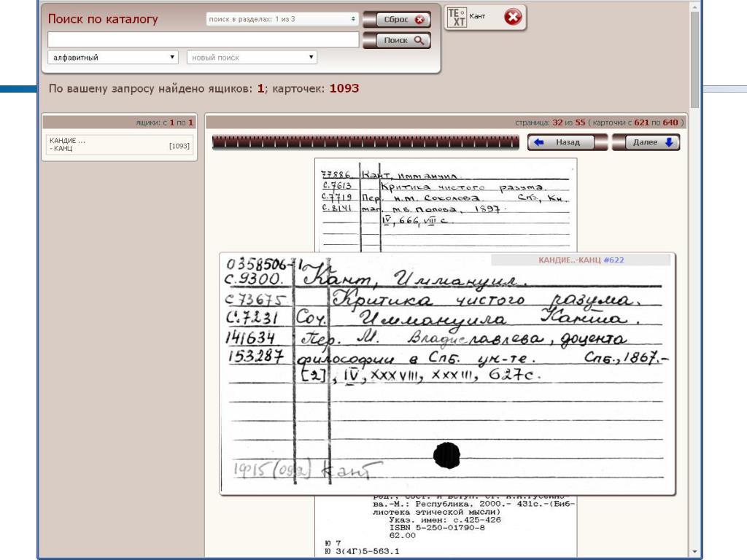Image resolution: width=747 pixels, height=560 pixels.
Task: Click the scrollbar down arrow
Action: click(694, 551)
